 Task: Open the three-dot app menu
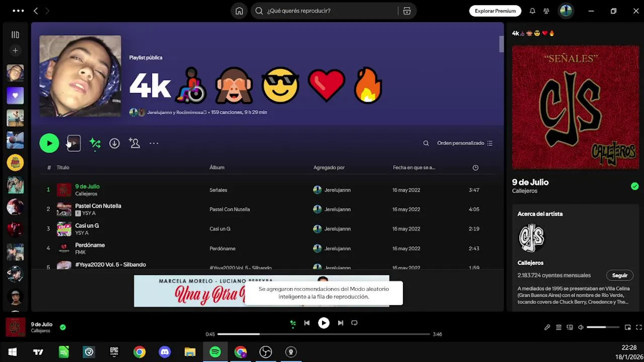pos(18,11)
